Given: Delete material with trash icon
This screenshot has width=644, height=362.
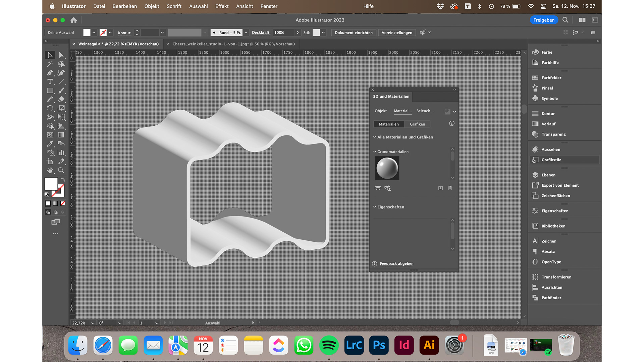Looking at the screenshot, I should [x=450, y=188].
